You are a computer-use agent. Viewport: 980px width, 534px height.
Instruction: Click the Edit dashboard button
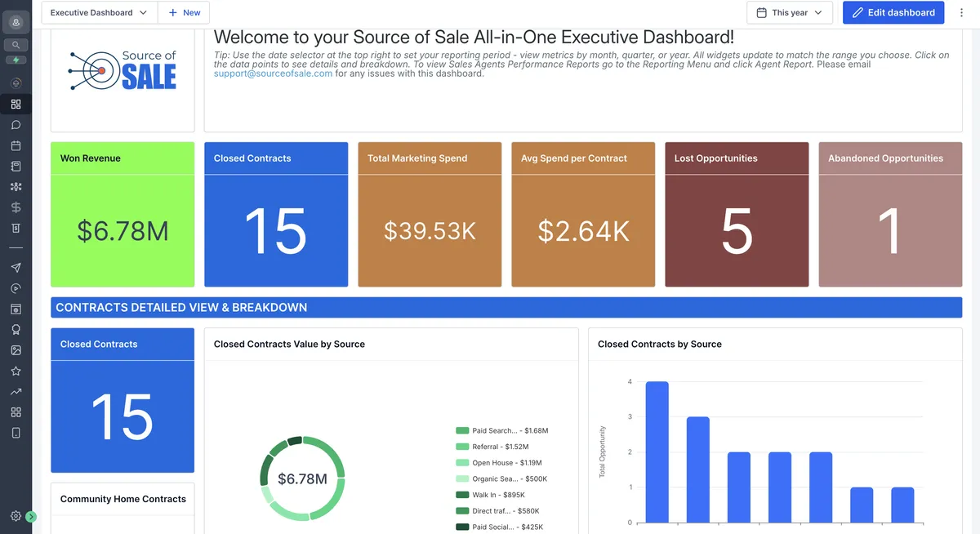[x=893, y=12]
